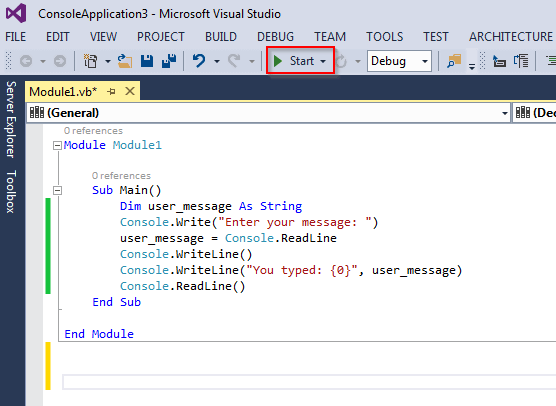This screenshot has width=556, height=406.
Task: Open the (General) class dropdown
Action: (268, 113)
